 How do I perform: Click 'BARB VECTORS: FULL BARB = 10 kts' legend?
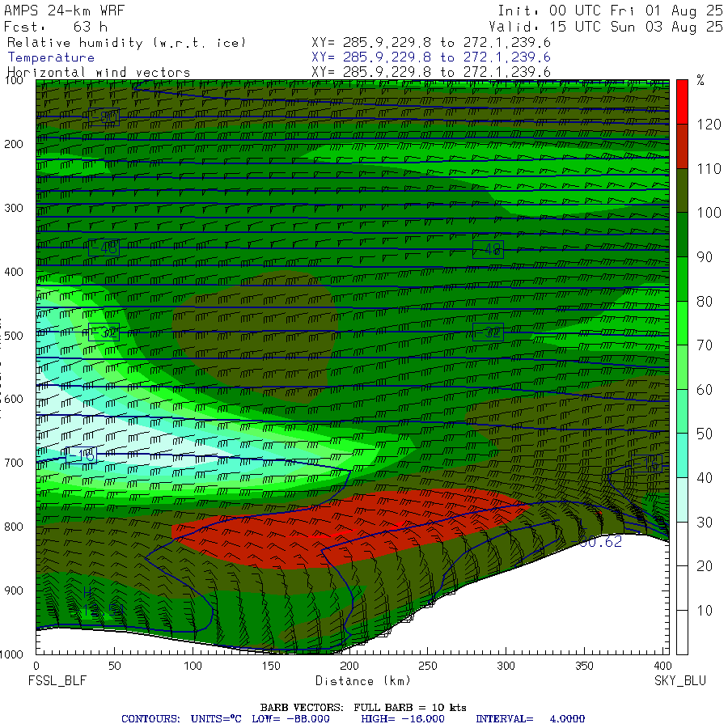[x=363, y=708]
